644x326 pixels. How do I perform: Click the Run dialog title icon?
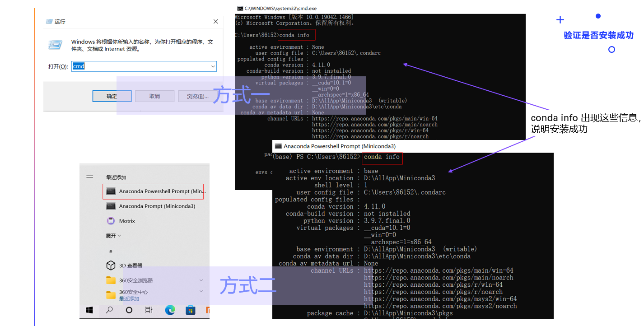[x=49, y=21]
